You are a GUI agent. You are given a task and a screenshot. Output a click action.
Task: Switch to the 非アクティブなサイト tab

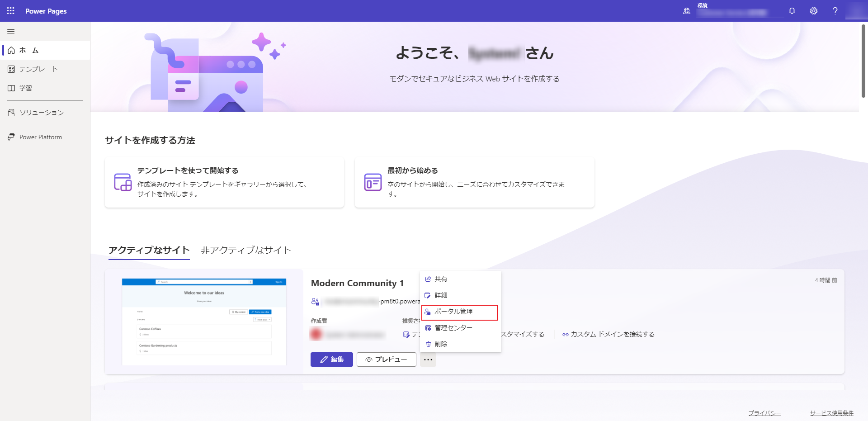click(245, 250)
